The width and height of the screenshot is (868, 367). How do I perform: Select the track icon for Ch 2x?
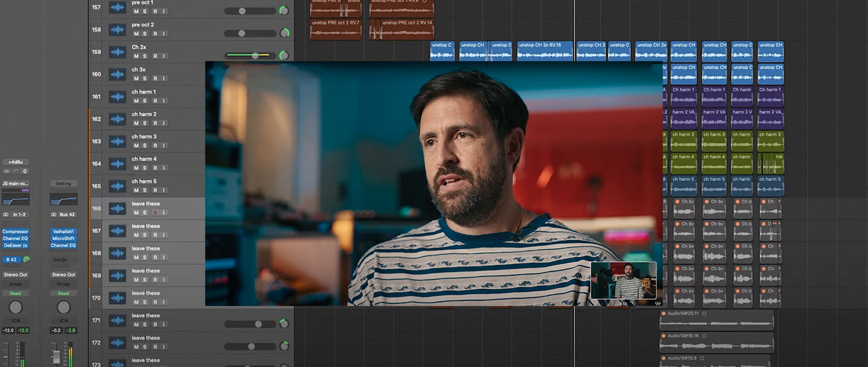tap(118, 52)
